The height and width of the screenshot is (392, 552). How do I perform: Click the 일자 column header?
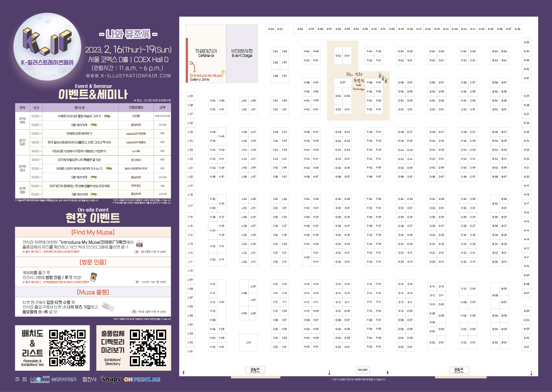tap(22, 108)
